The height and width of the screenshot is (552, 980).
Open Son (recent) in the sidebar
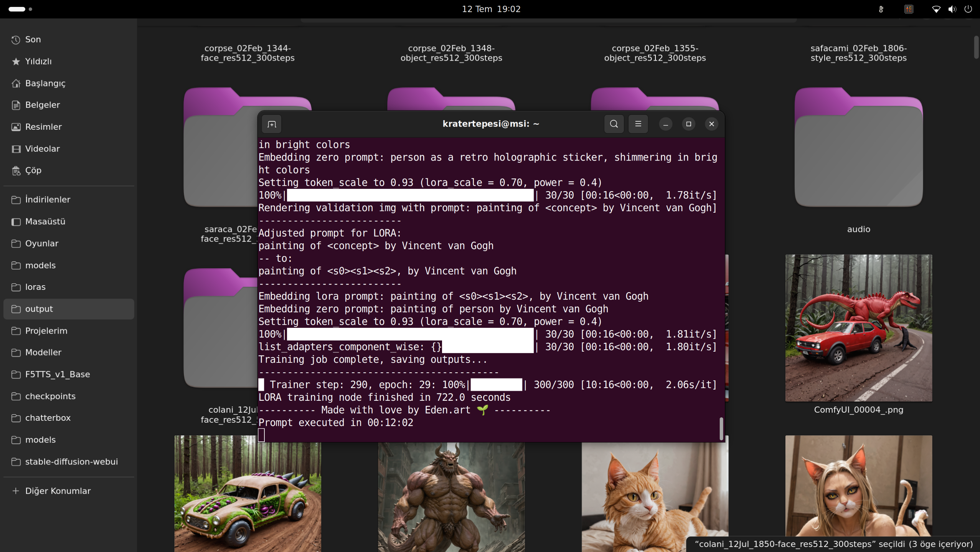tap(69, 40)
